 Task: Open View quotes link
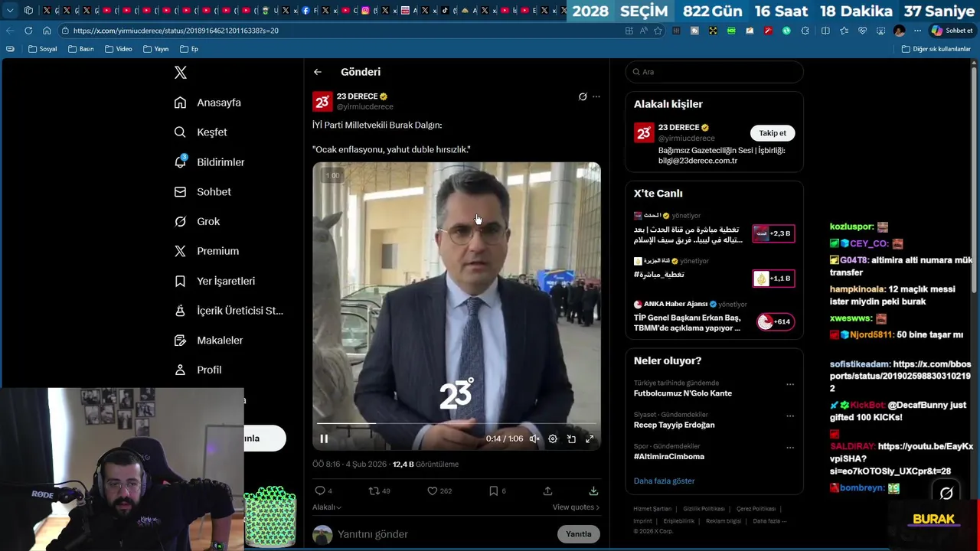576,507
